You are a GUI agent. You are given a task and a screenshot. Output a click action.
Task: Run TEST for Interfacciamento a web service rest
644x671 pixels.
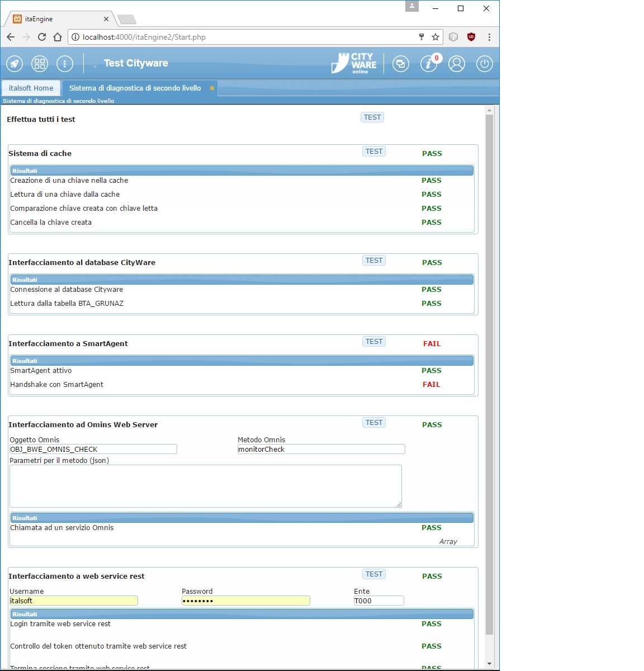[x=374, y=574]
